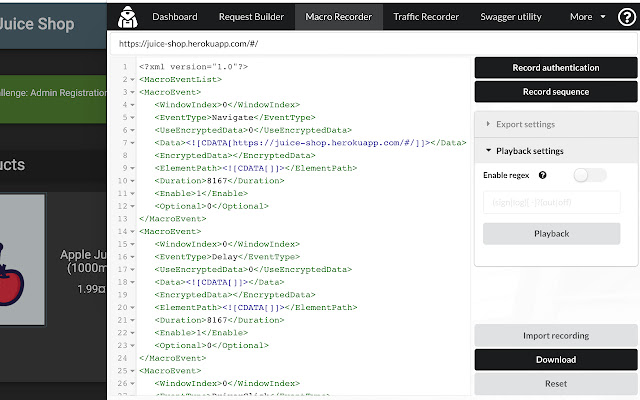Fold the MacroEvent block at line 3

pos(132,91)
